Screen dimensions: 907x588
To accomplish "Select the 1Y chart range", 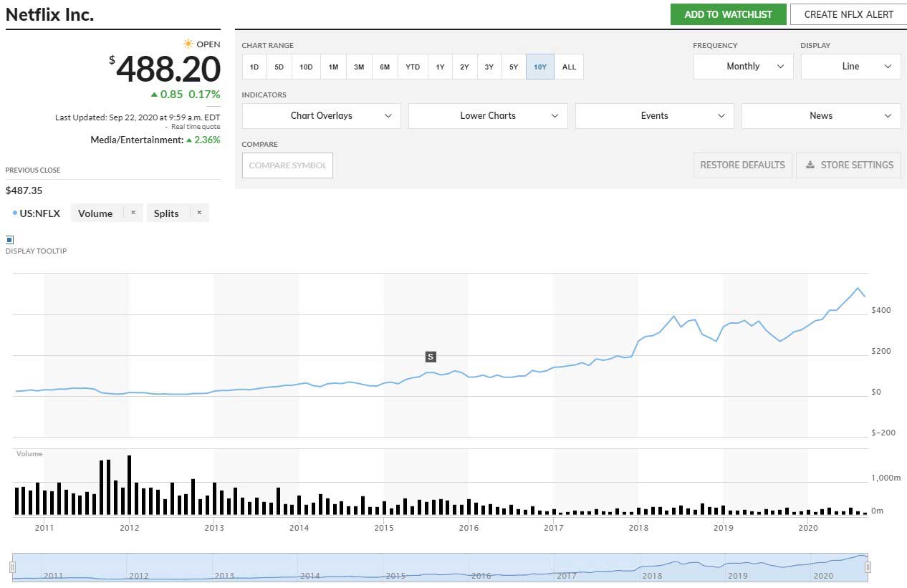I will pyautogui.click(x=440, y=67).
